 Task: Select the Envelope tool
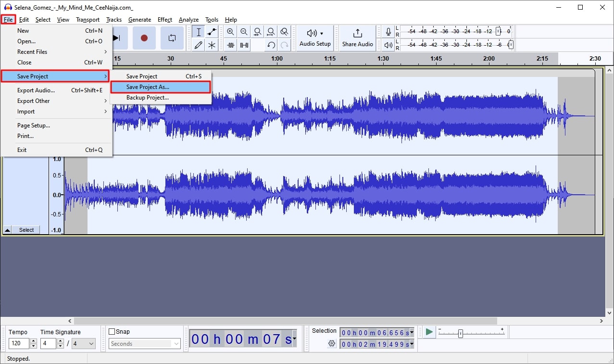pyautogui.click(x=212, y=32)
